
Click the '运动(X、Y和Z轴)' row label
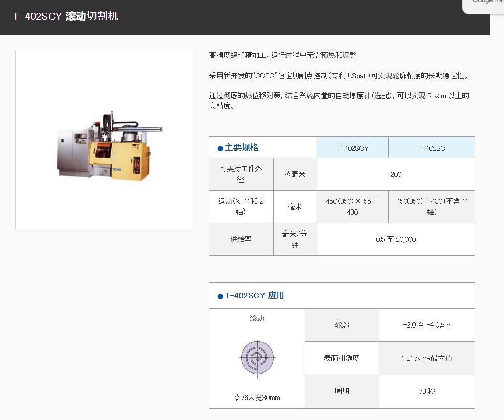click(x=241, y=206)
